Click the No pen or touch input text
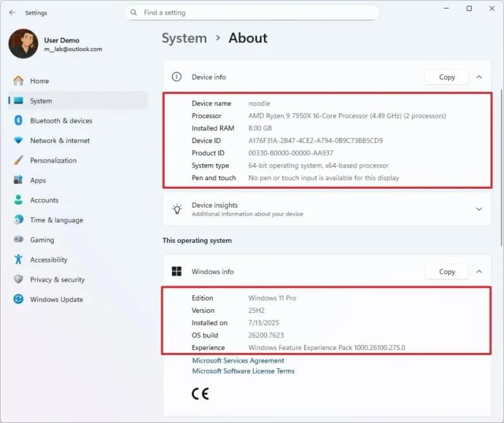The image size is (504, 423). tap(324, 178)
